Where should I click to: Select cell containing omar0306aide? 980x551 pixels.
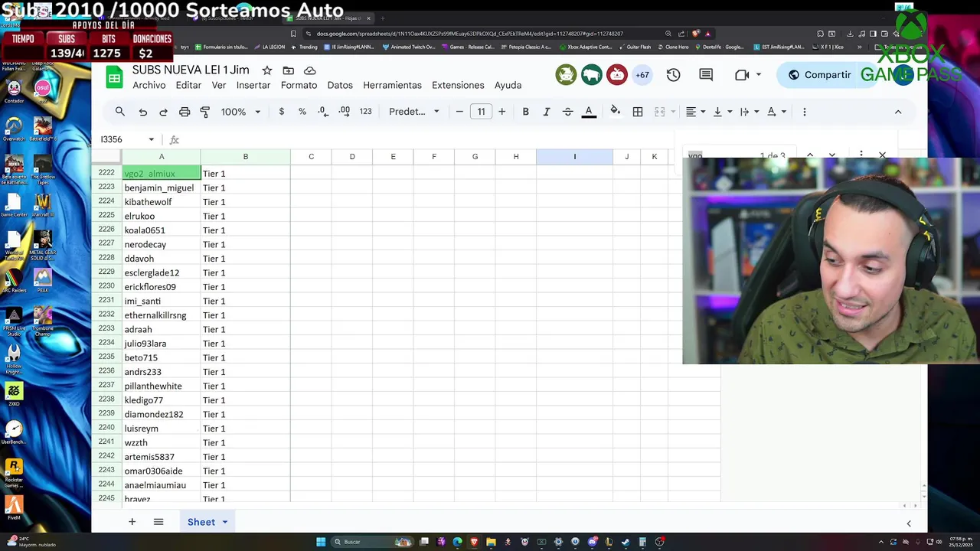pos(162,471)
